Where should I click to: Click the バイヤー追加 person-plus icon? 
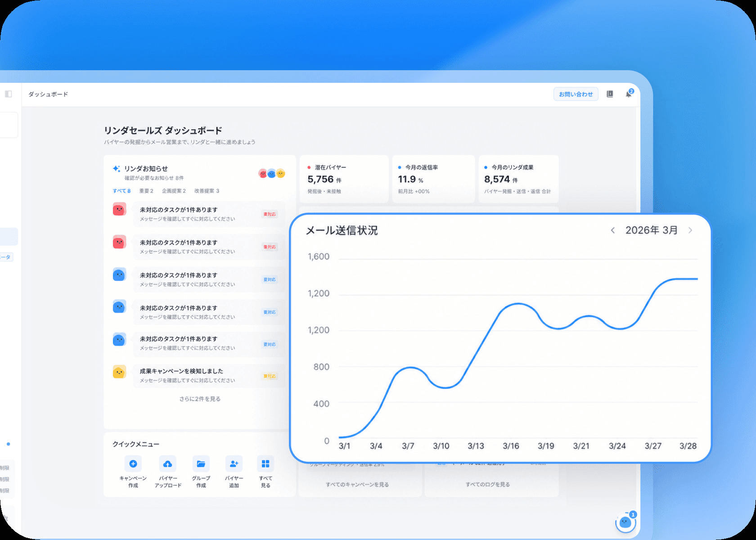pos(234,463)
